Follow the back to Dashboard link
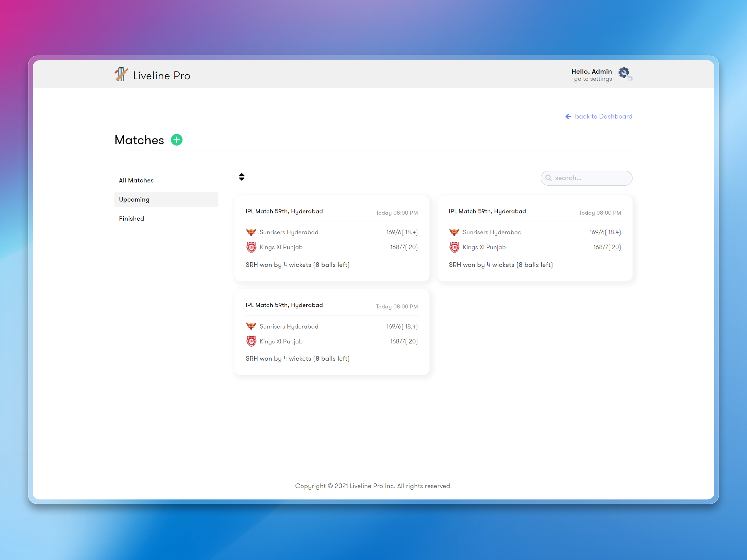This screenshot has width=747, height=560. [x=604, y=116]
